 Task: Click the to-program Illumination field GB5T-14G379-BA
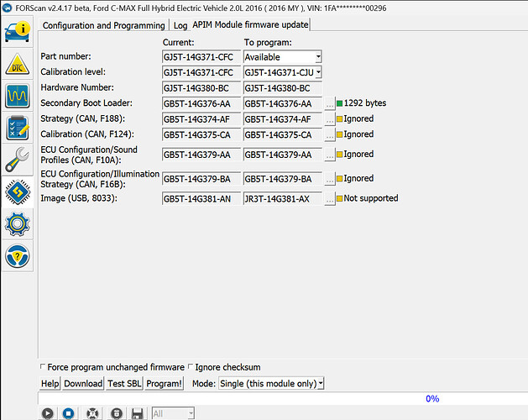coord(283,179)
